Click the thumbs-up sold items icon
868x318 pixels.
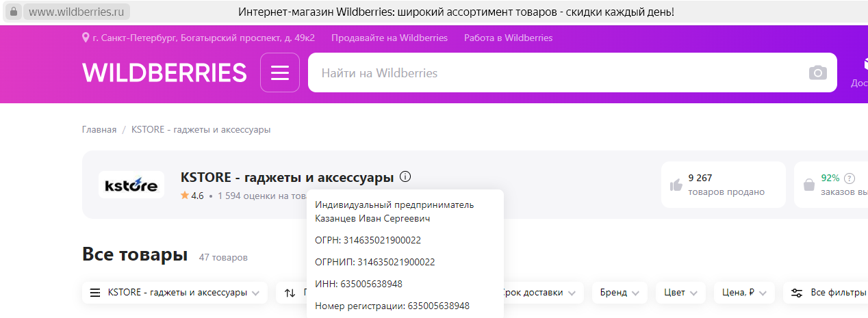pyautogui.click(x=676, y=185)
